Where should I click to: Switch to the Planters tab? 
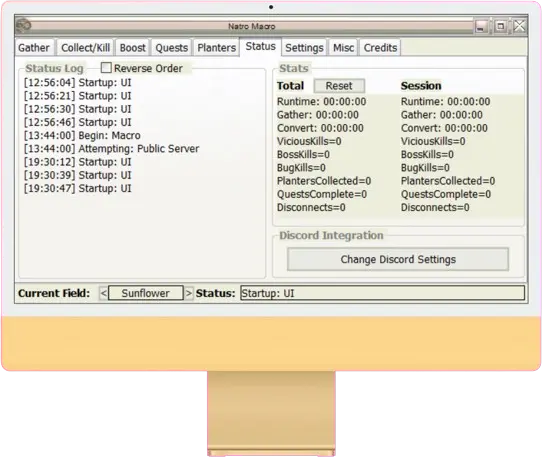tap(216, 47)
